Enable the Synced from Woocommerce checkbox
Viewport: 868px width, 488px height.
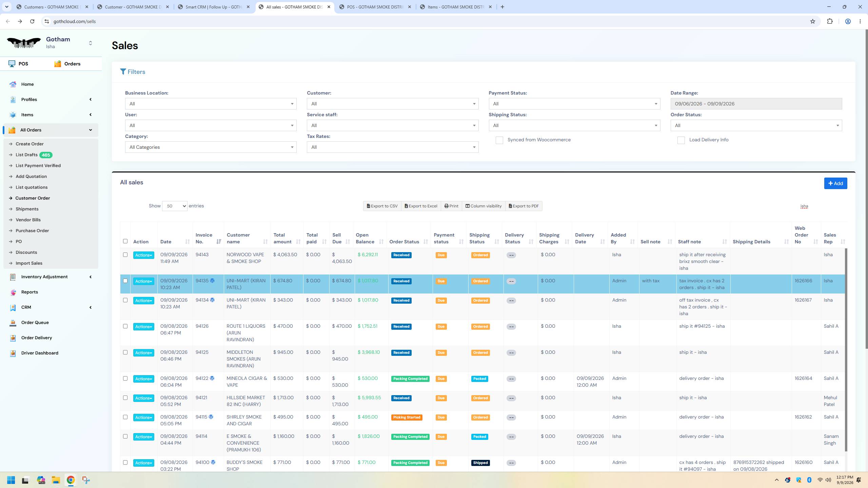pos(499,140)
